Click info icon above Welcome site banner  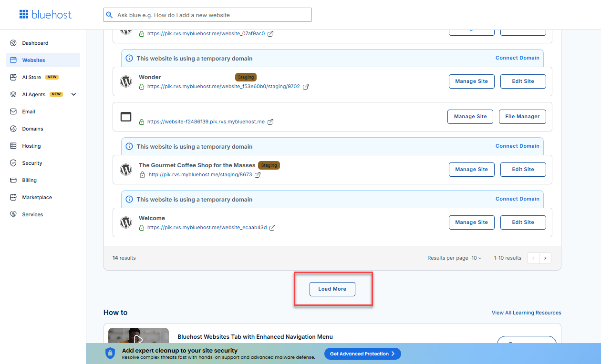(129, 199)
